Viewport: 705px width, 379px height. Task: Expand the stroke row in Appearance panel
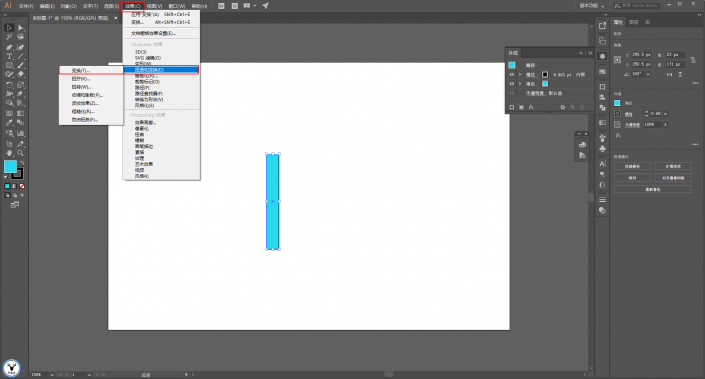520,75
